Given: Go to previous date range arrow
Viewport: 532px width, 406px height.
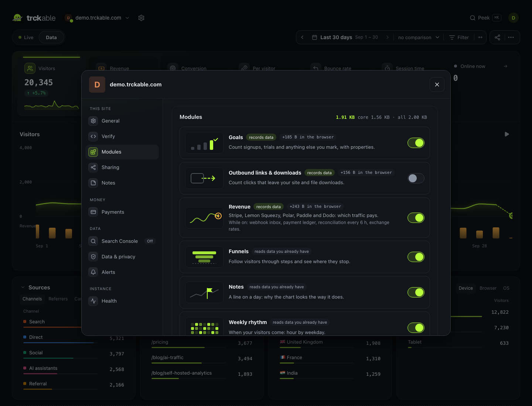Looking at the screenshot, I should click(x=302, y=37).
